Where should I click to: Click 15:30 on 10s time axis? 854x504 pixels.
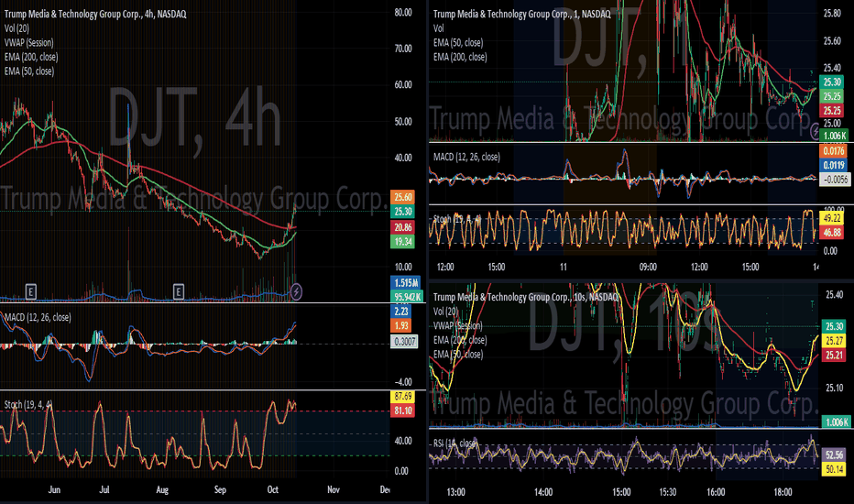pos(667,492)
